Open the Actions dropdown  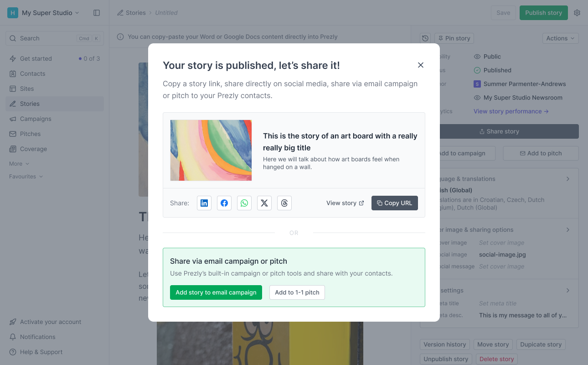560,38
